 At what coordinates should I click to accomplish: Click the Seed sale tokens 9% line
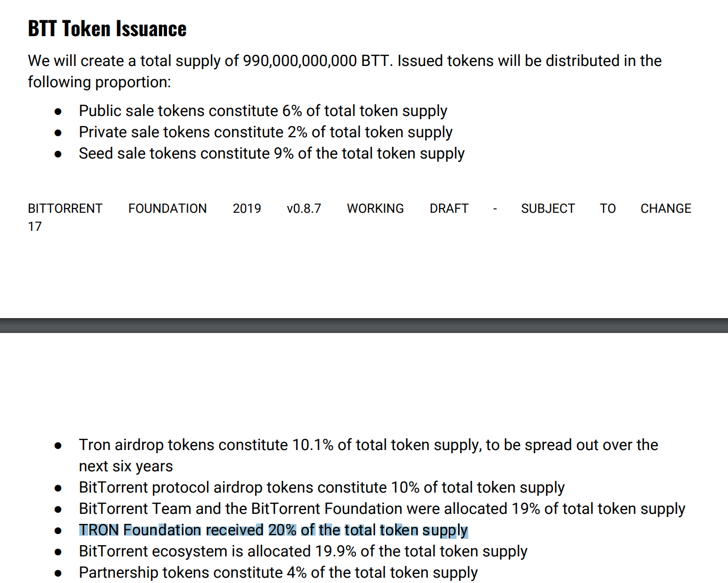coord(271,153)
